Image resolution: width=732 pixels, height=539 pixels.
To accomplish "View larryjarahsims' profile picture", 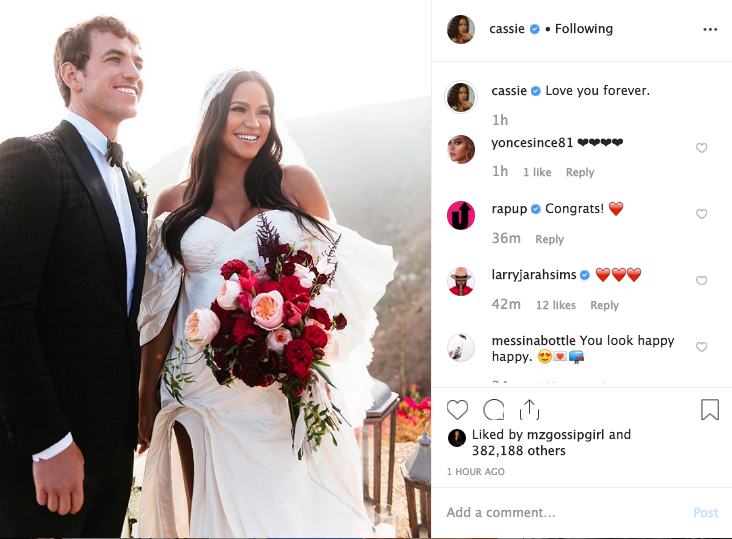I will click(x=461, y=281).
